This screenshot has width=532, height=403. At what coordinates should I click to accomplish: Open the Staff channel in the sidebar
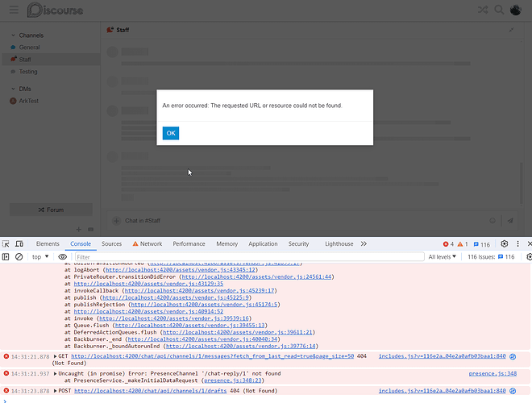pyautogui.click(x=51, y=60)
